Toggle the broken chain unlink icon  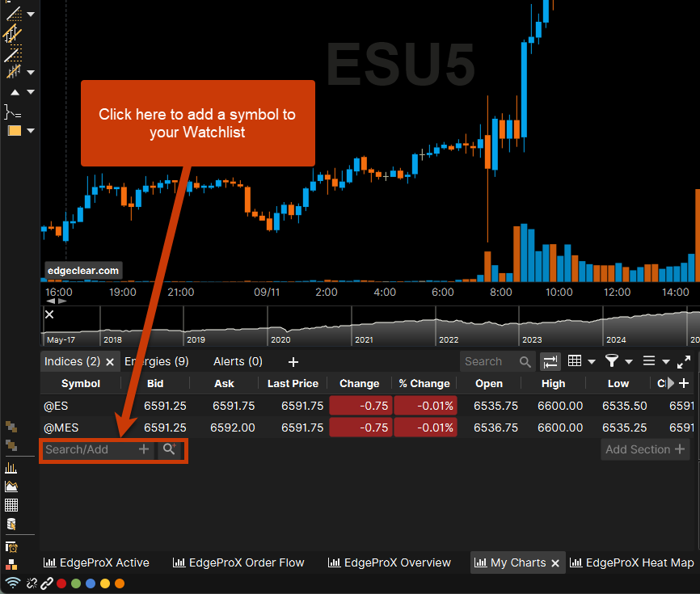pos(32,583)
